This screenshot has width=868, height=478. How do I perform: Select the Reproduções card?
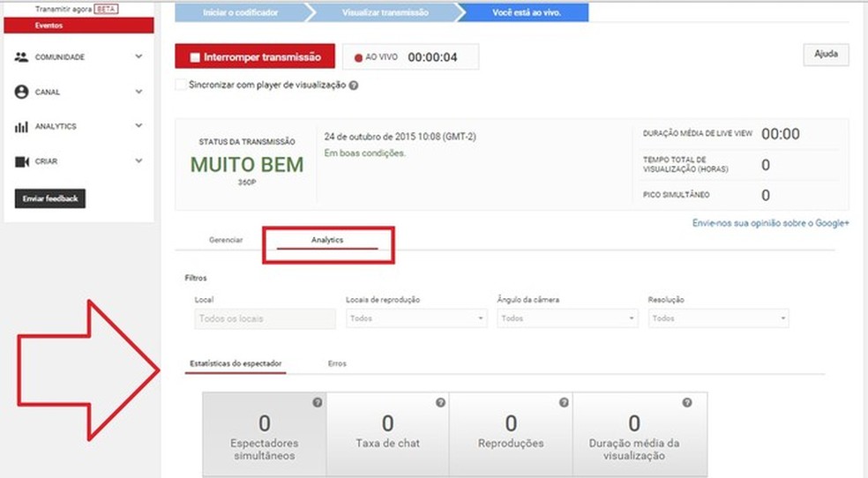[511, 433]
